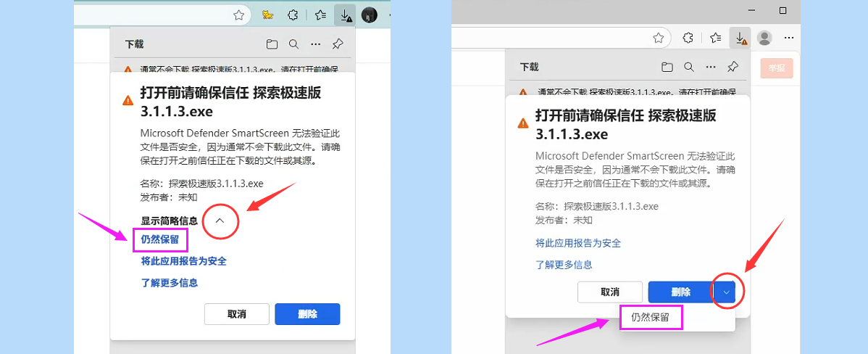Click favorites star-list icon in right toolbar

(715, 37)
